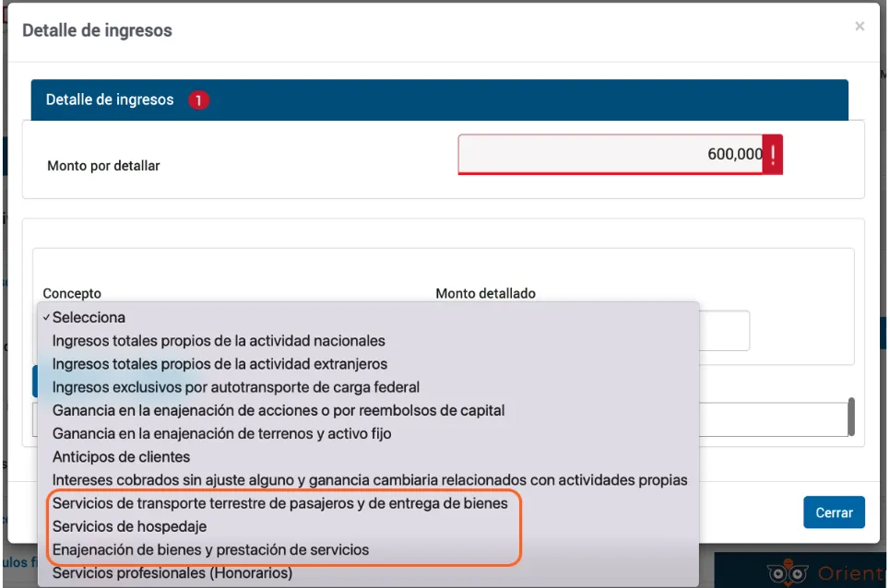
Task: Choose 'Servicios de hospedaje' option
Action: tap(129, 527)
